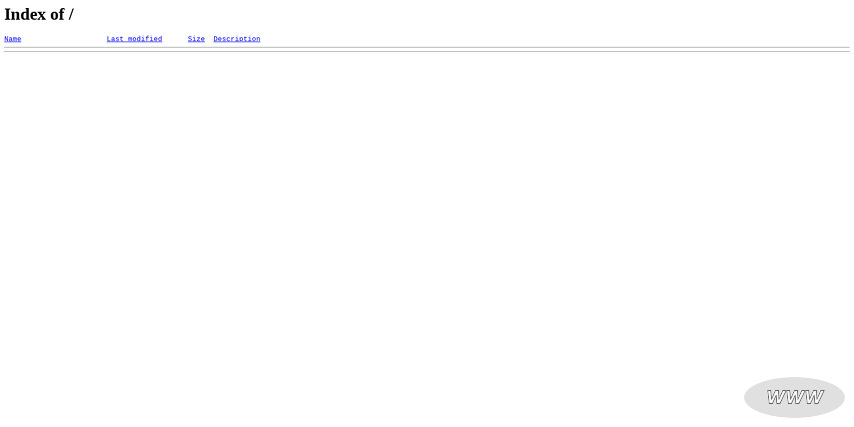
Task: Select the "Index of /" heading
Action: pos(39,15)
